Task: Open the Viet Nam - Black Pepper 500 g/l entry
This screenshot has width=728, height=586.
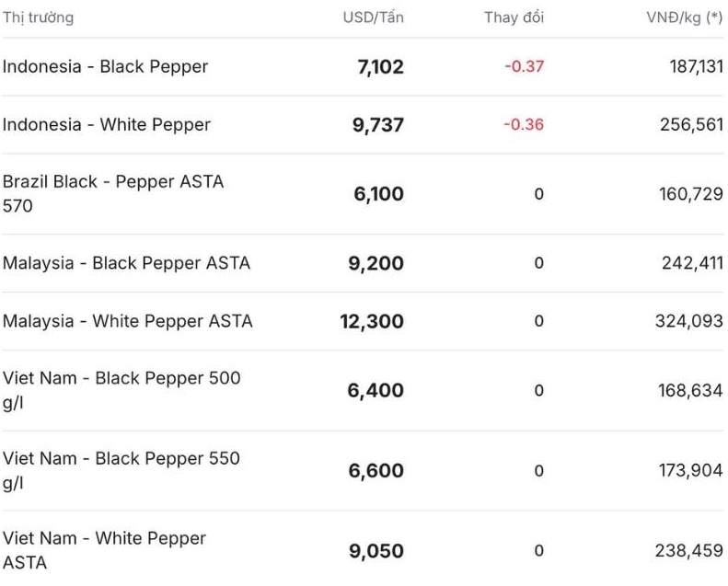Action: (x=121, y=390)
